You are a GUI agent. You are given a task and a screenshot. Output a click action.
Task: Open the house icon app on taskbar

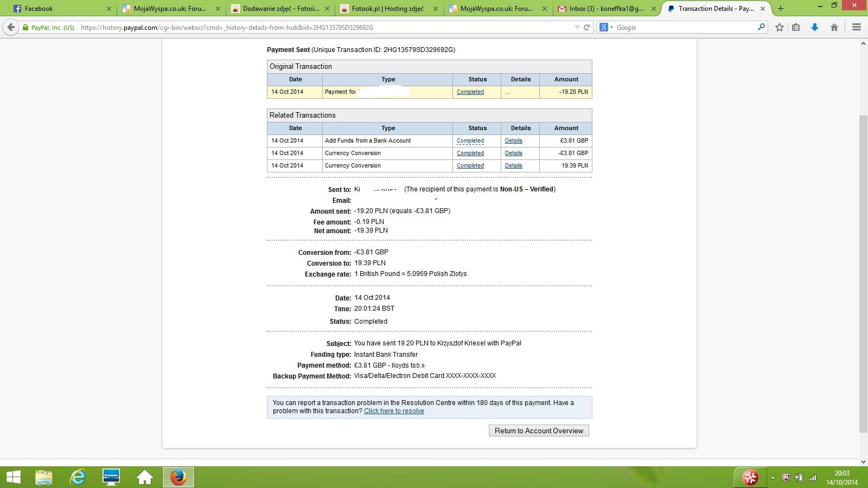[x=144, y=477]
